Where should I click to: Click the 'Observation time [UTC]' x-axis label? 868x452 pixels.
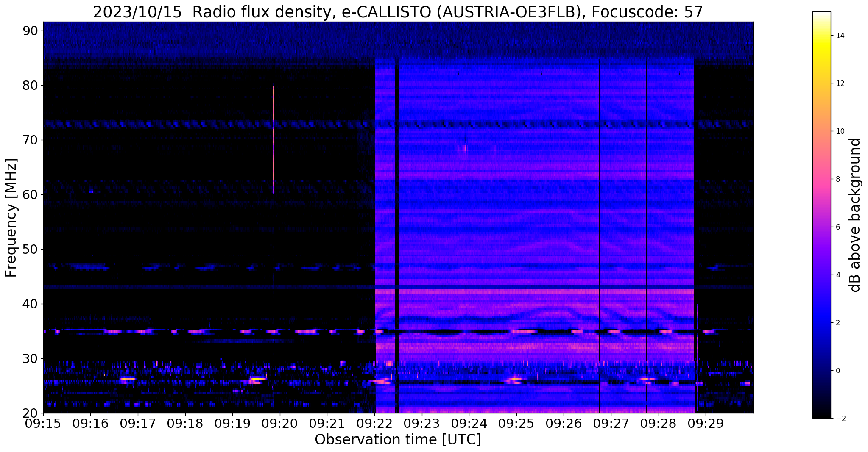click(398, 439)
